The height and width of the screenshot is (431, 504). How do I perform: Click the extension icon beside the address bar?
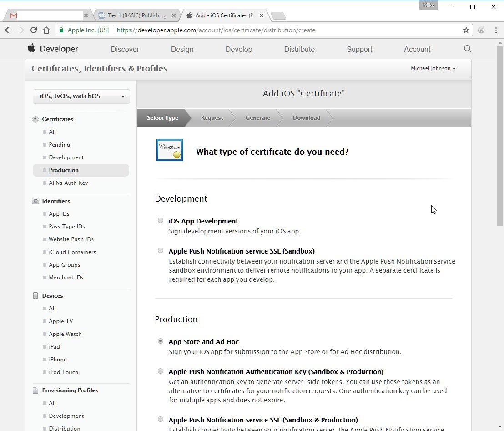481,30
